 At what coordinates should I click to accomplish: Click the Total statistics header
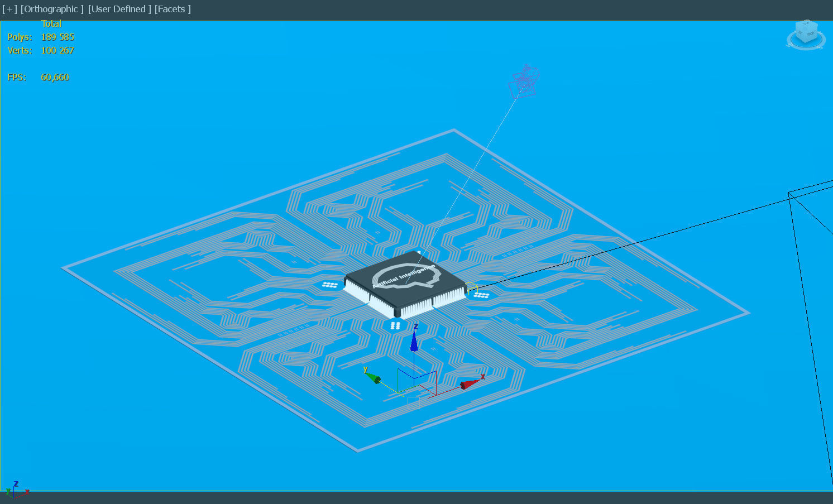click(x=51, y=23)
